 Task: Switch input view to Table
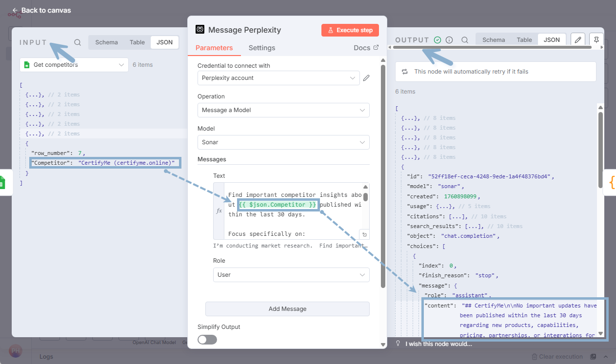click(137, 42)
